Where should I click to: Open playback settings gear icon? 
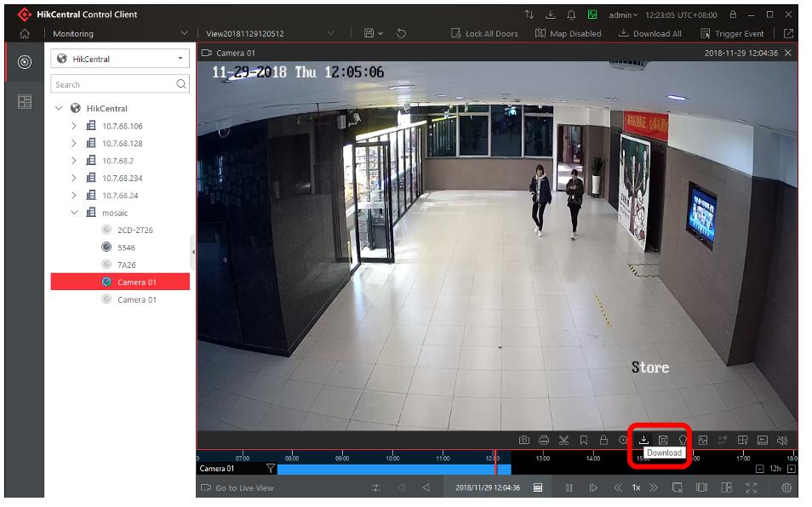coord(786,487)
